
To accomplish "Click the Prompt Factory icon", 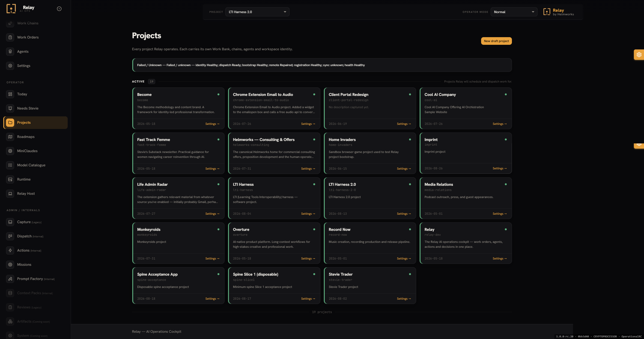I will (10, 279).
